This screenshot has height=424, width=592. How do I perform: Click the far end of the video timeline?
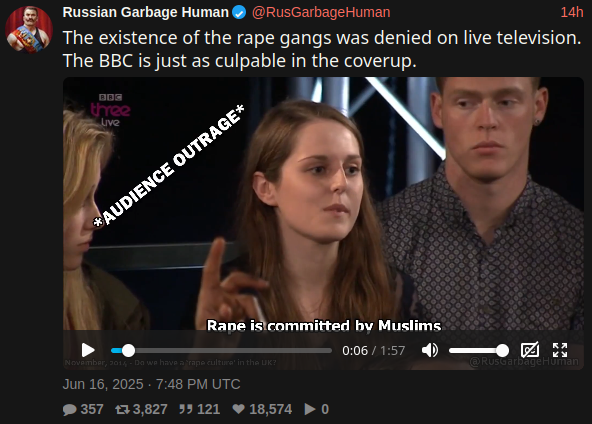pos(330,350)
